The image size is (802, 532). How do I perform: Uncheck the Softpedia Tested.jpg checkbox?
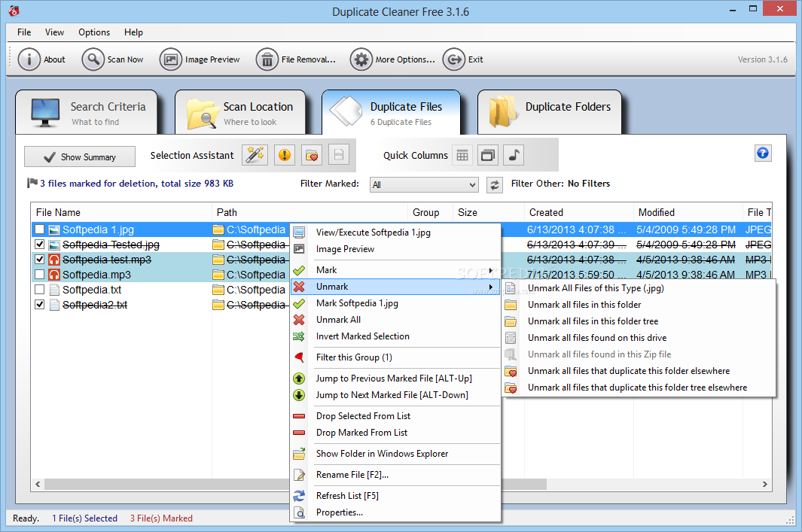[39, 245]
